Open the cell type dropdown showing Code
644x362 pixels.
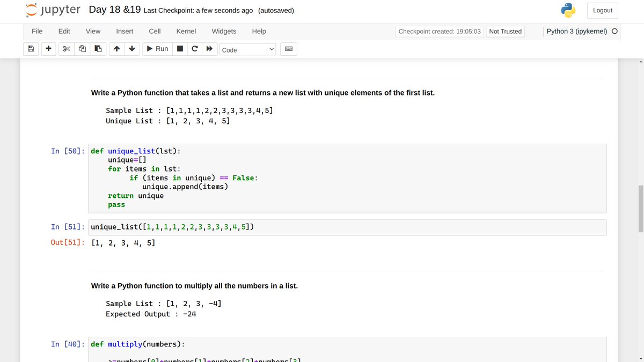point(247,49)
